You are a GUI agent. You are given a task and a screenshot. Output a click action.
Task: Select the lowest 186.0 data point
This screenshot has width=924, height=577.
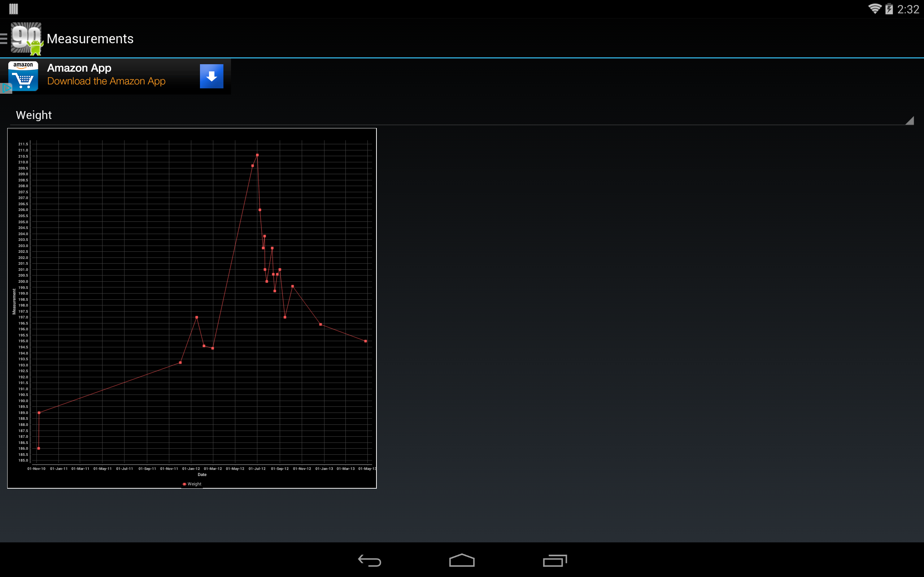click(x=39, y=448)
